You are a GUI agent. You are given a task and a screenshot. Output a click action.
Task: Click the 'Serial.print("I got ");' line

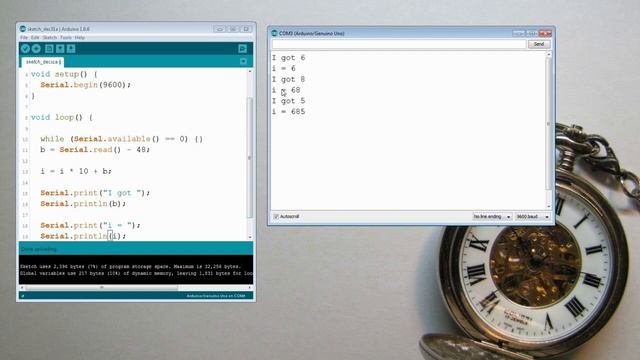coord(95,193)
